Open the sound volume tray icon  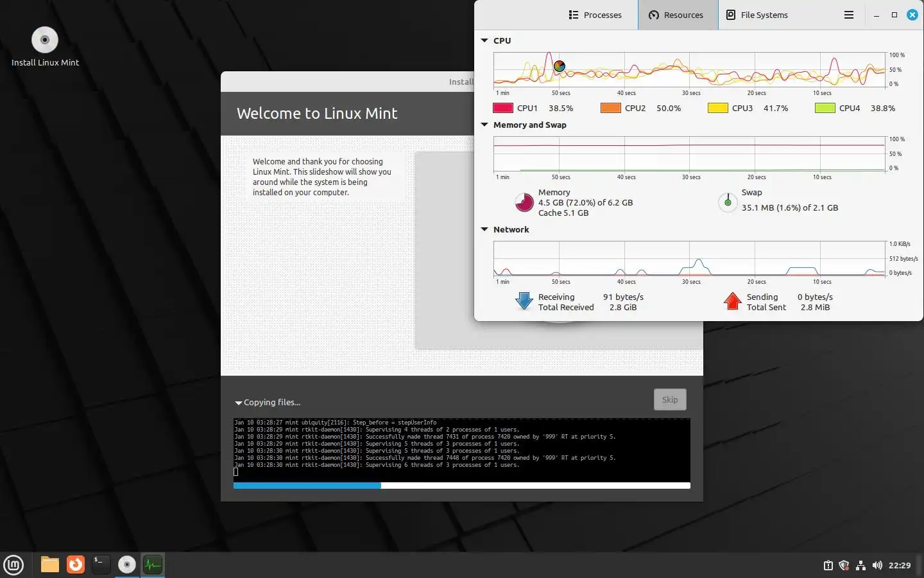877,565
